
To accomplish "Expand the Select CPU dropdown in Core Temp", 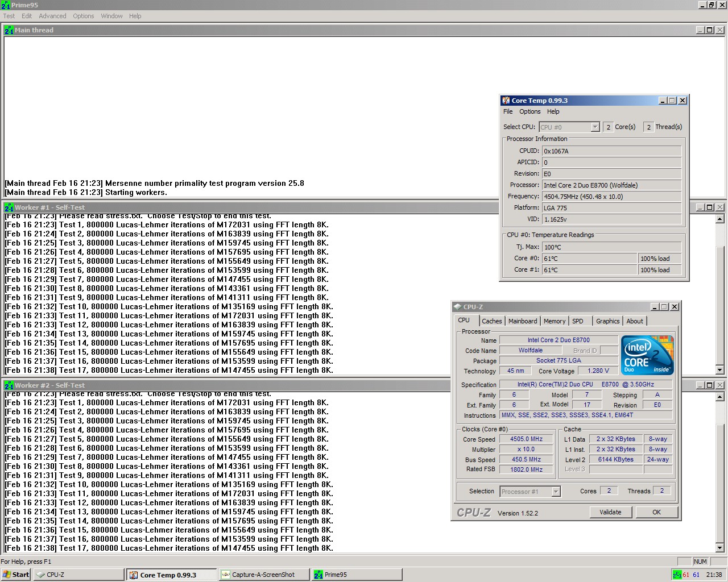I will coord(595,127).
